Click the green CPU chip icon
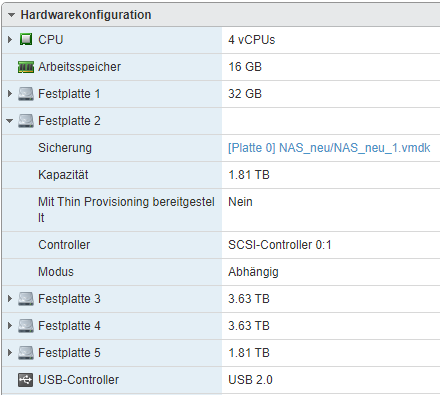 click(26, 39)
